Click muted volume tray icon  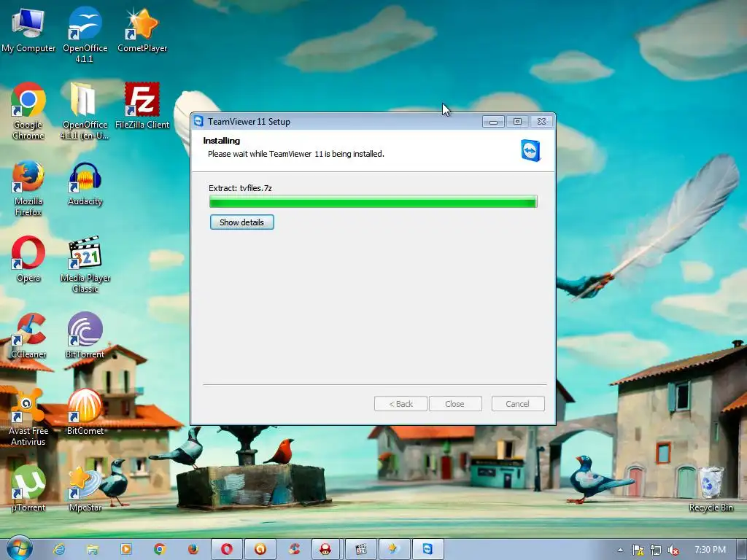pyautogui.click(x=673, y=550)
